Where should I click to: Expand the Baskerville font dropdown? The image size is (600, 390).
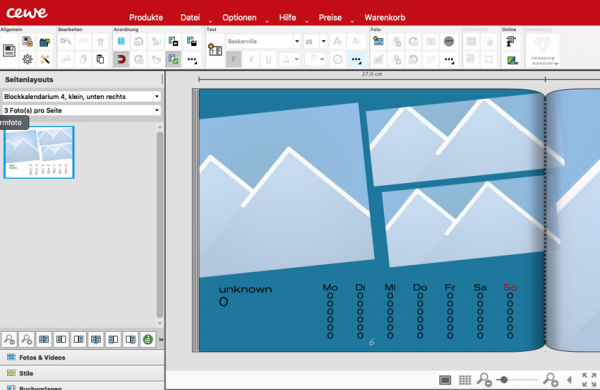click(x=297, y=41)
